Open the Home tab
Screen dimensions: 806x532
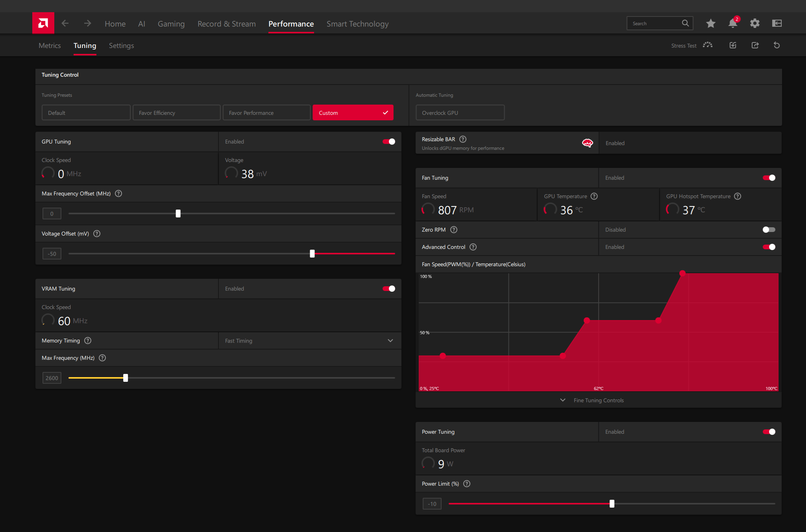(x=115, y=24)
